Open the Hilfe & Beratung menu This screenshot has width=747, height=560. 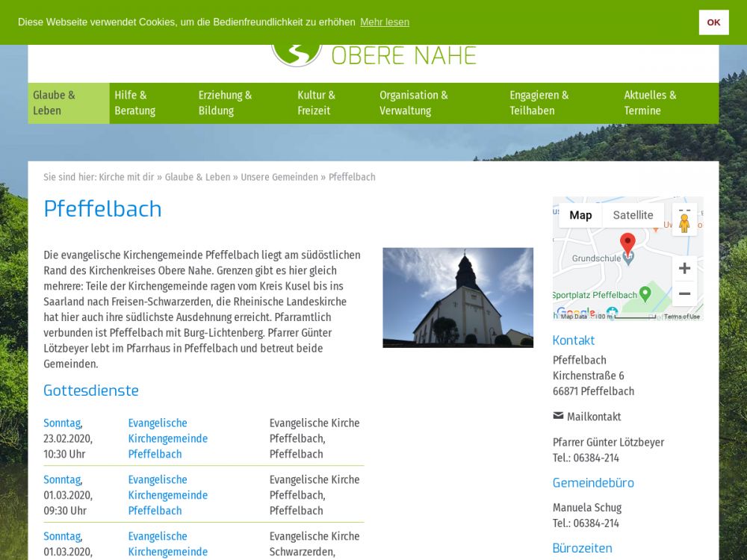point(135,103)
